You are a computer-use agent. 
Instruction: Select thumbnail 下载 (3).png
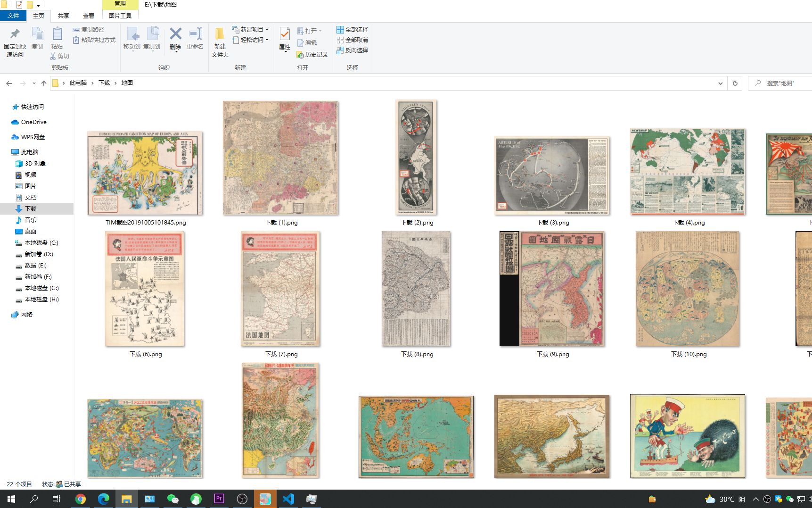[552, 175]
